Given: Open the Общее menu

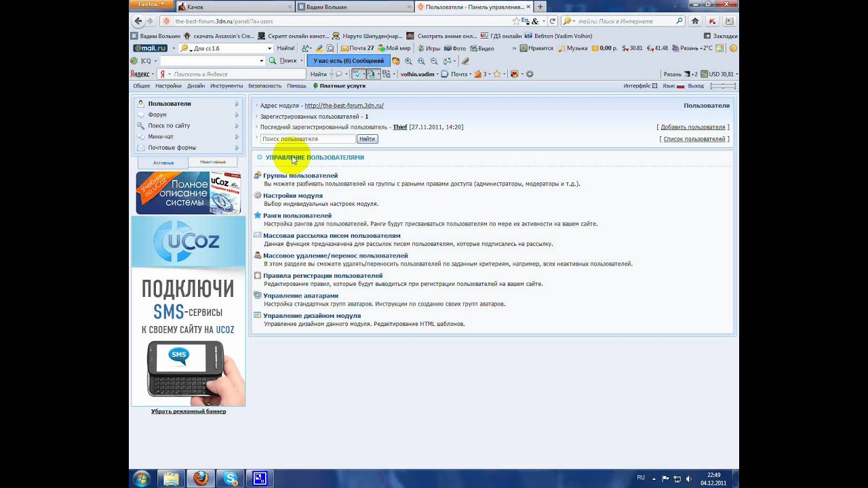Looking at the screenshot, I should tap(141, 86).
